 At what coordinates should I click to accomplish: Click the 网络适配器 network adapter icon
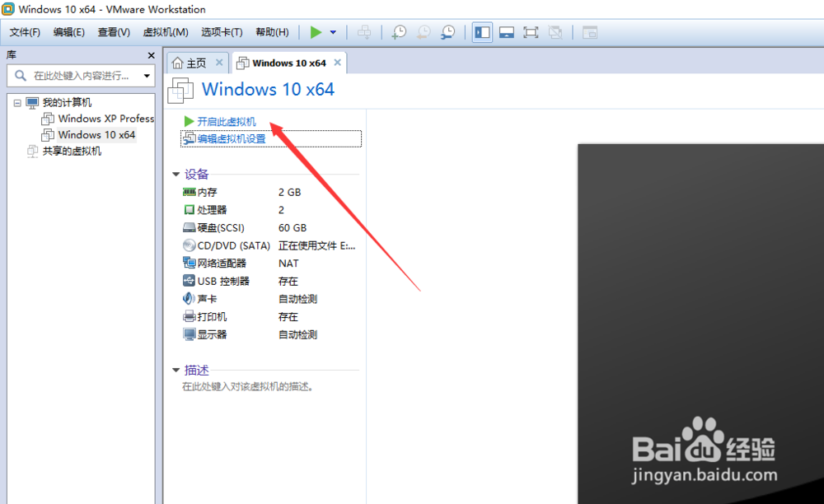[190, 263]
